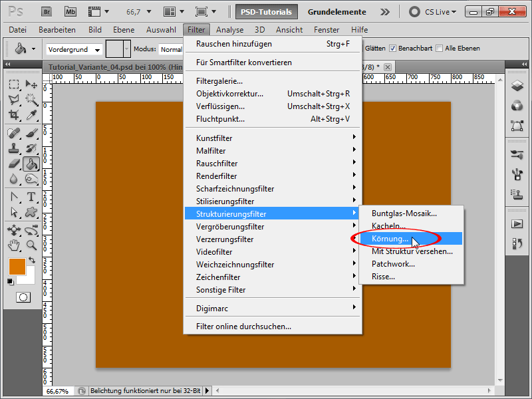Toggle the Alle Ebenen checkbox

439,49
